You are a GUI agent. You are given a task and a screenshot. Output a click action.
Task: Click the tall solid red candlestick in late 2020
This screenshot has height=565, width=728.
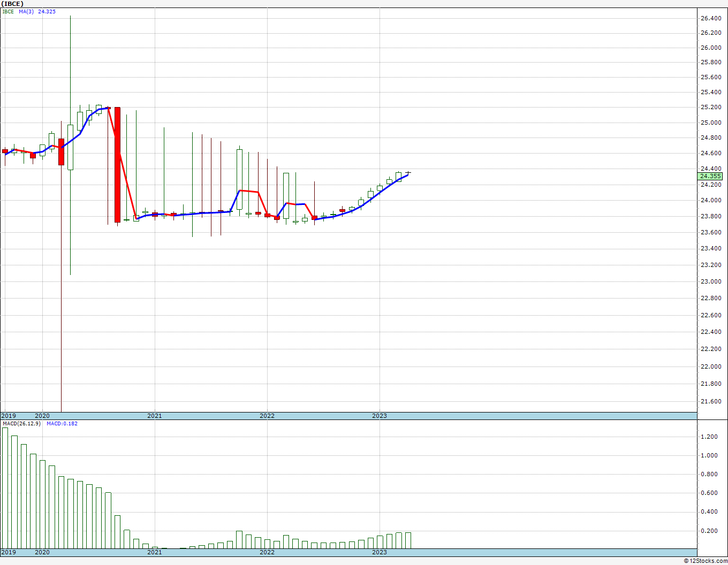[117, 165]
